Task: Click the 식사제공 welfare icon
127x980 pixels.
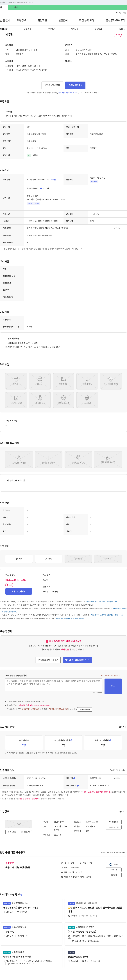Action: (x=87, y=398)
